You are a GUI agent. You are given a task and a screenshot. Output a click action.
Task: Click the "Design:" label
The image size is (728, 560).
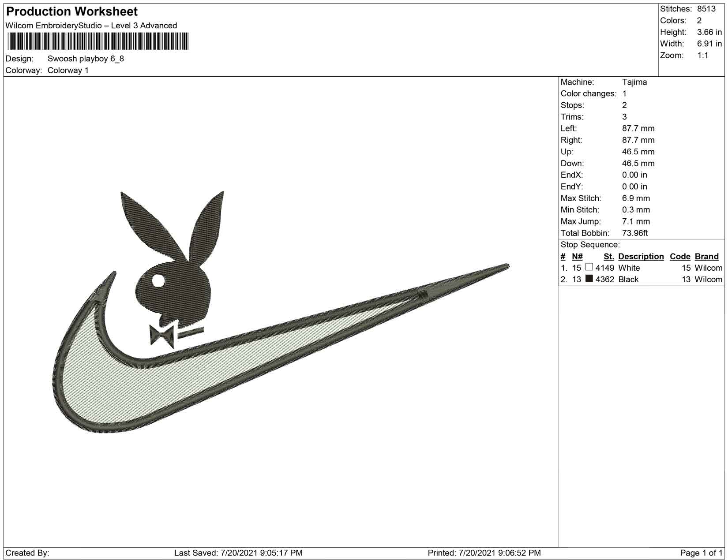click(19, 59)
